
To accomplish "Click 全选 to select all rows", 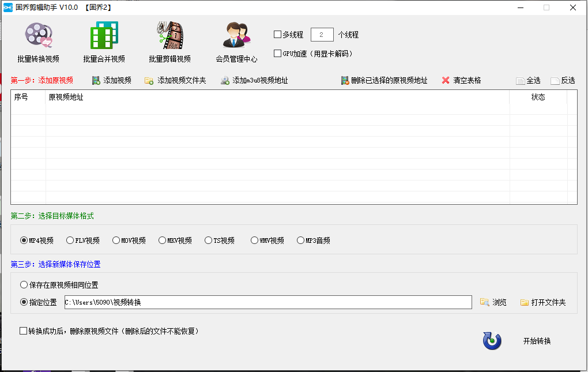I will pos(529,80).
